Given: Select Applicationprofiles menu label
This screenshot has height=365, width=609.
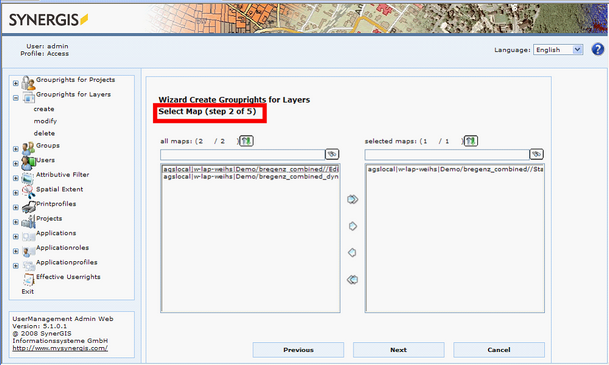Looking at the screenshot, I should [66, 262].
